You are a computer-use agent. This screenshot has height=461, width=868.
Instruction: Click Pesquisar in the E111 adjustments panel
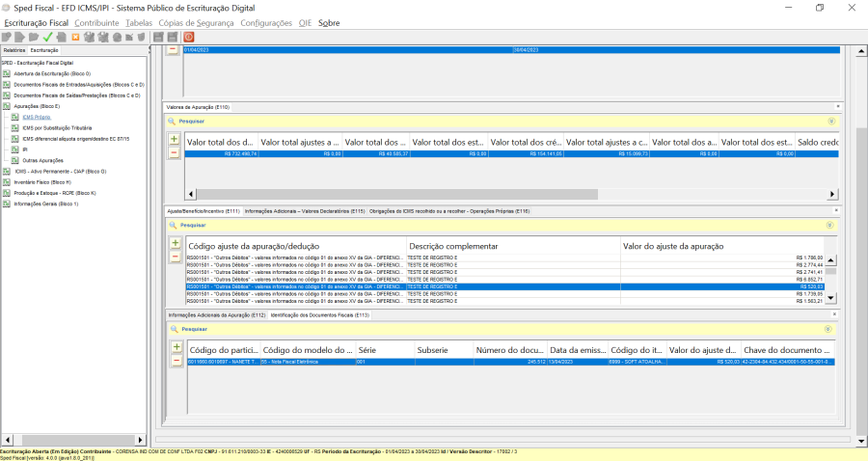pyautogui.click(x=193, y=226)
